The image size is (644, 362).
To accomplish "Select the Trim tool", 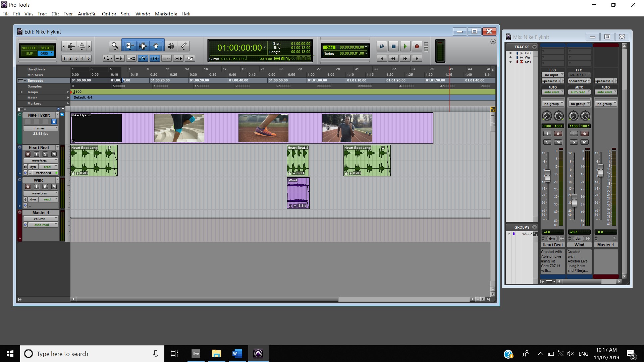I will tap(129, 46).
